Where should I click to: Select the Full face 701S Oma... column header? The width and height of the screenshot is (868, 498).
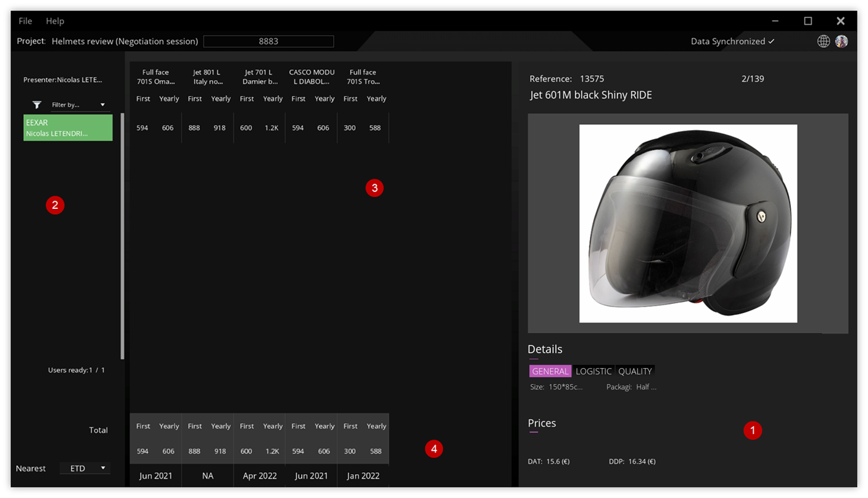click(x=156, y=77)
